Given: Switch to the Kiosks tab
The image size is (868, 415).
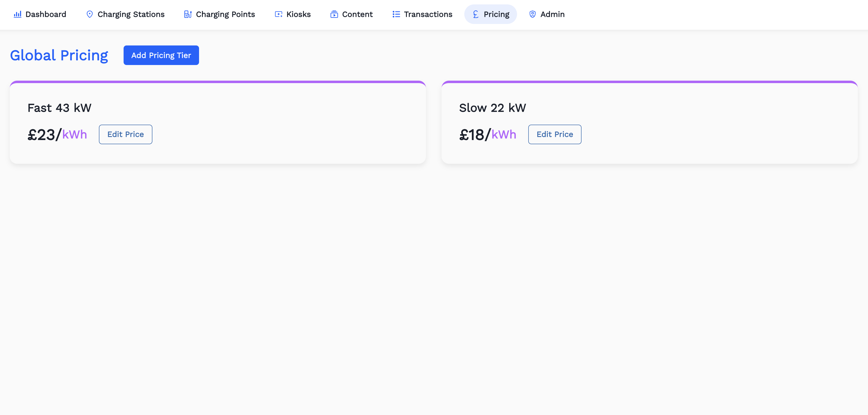Looking at the screenshot, I should 298,14.
